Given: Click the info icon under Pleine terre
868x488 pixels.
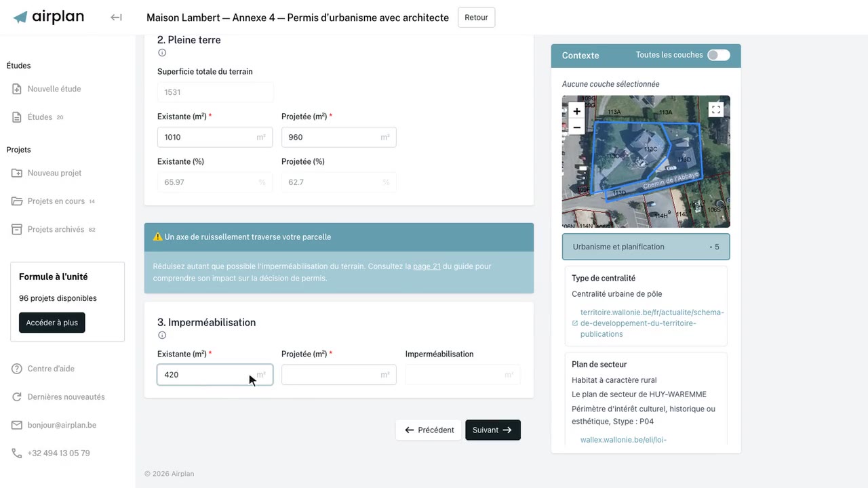Looking at the screenshot, I should click(161, 53).
